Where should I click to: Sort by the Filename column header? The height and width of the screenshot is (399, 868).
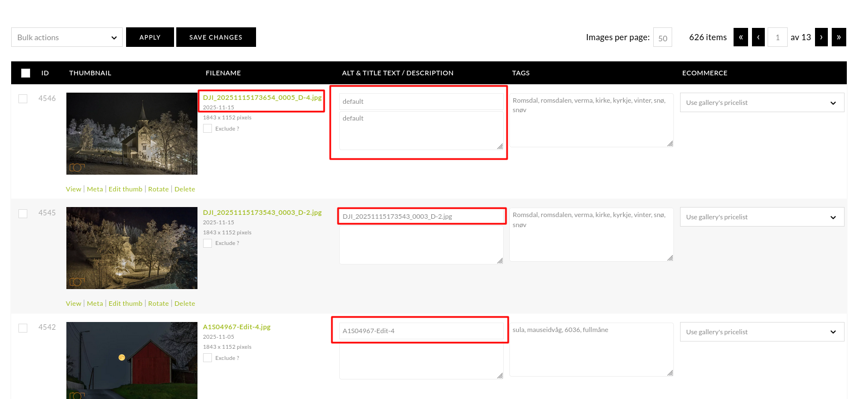[x=223, y=73]
